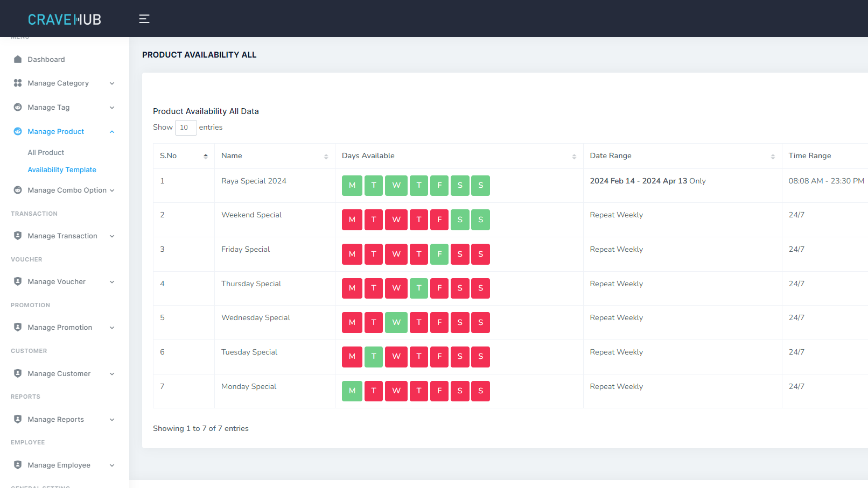Click the Dashboard home icon
The image size is (868, 488).
click(x=18, y=59)
